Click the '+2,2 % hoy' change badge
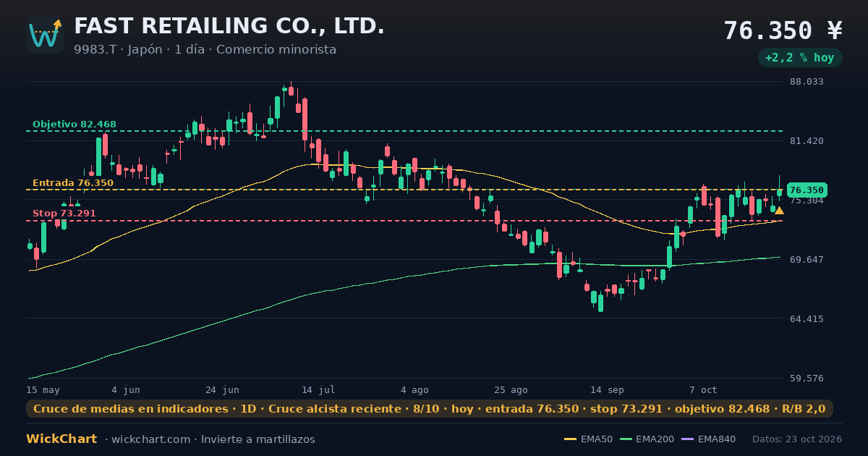868x456 pixels. (x=800, y=58)
